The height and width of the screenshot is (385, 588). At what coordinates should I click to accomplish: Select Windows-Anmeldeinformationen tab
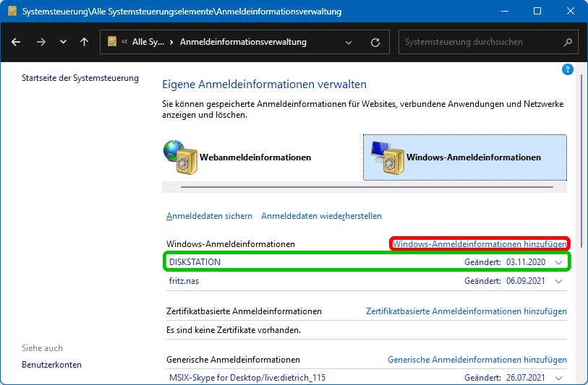tap(464, 157)
